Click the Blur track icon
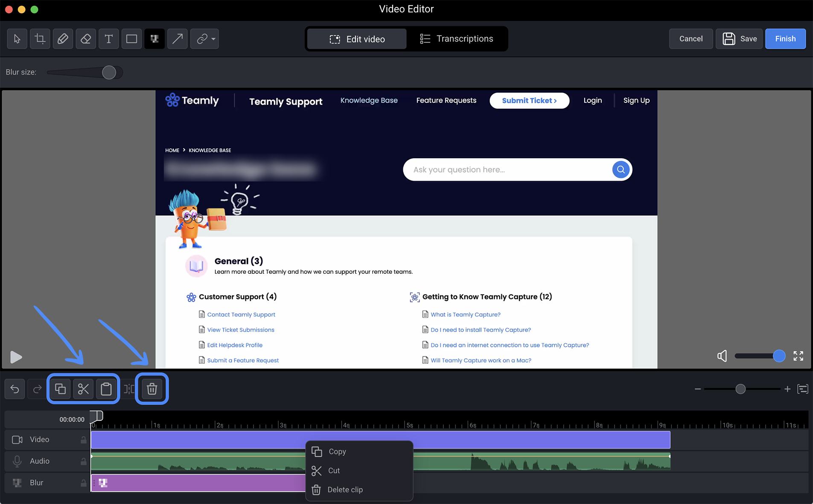Screen dimensions: 813x504 coord(17,483)
